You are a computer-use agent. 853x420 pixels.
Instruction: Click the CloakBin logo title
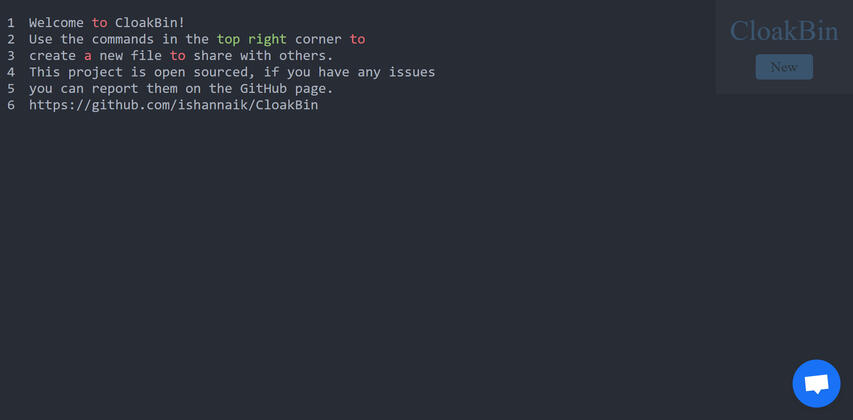coord(784,31)
